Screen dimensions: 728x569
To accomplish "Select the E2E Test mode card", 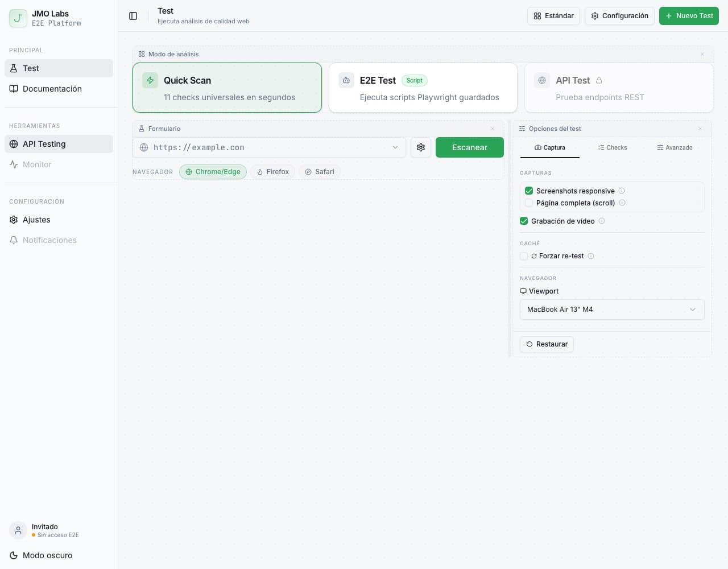I will [x=423, y=88].
